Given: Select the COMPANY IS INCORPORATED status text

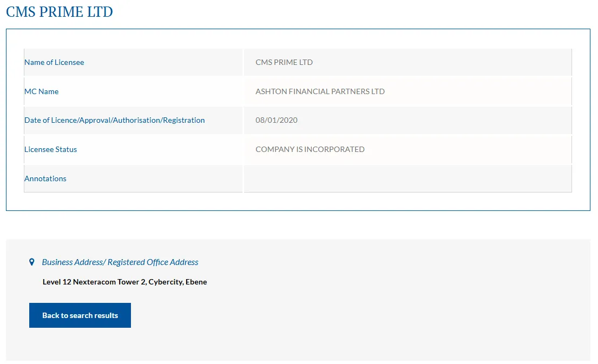Looking at the screenshot, I should 310,149.
